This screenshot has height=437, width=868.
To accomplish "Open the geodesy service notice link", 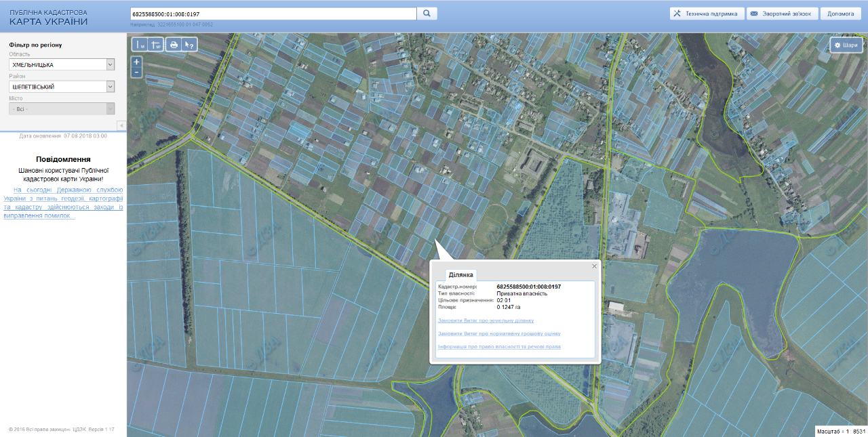I will click(x=63, y=203).
